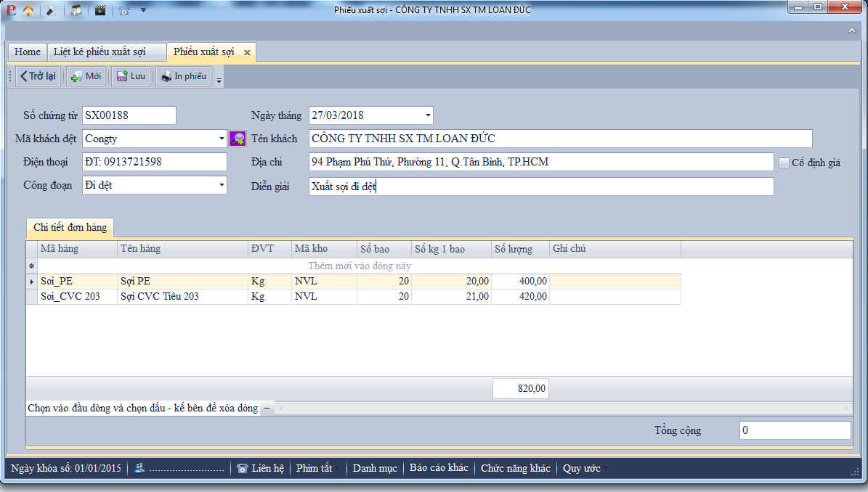
Task: Go back with the Trở lại button
Action: pyautogui.click(x=38, y=76)
